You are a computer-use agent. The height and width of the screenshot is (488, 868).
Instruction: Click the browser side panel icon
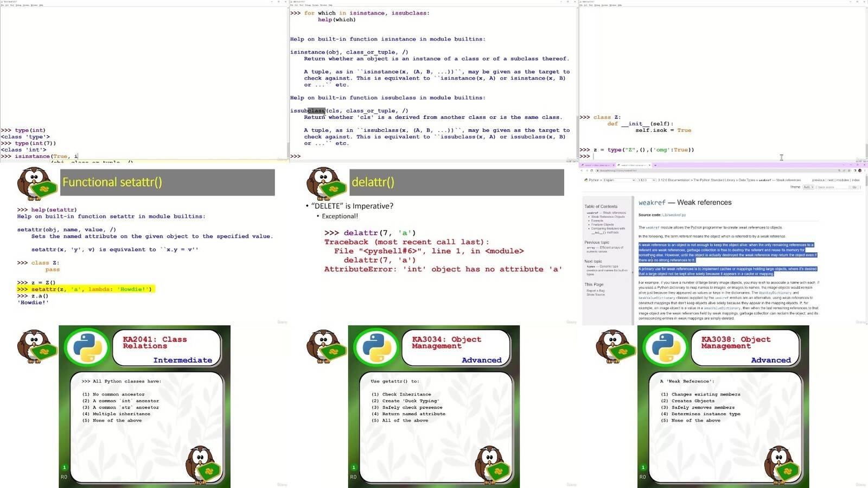[x=855, y=170]
